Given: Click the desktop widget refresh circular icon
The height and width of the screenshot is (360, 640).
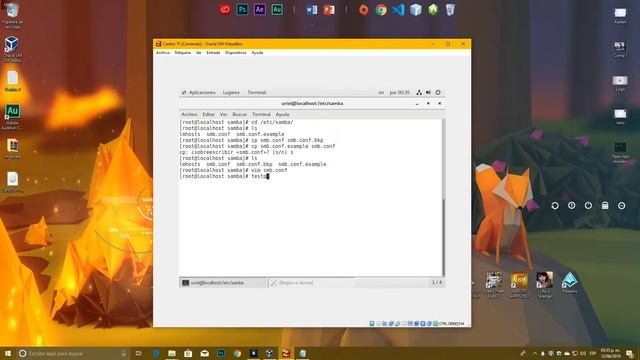Looking at the screenshot, I should [x=555, y=206].
